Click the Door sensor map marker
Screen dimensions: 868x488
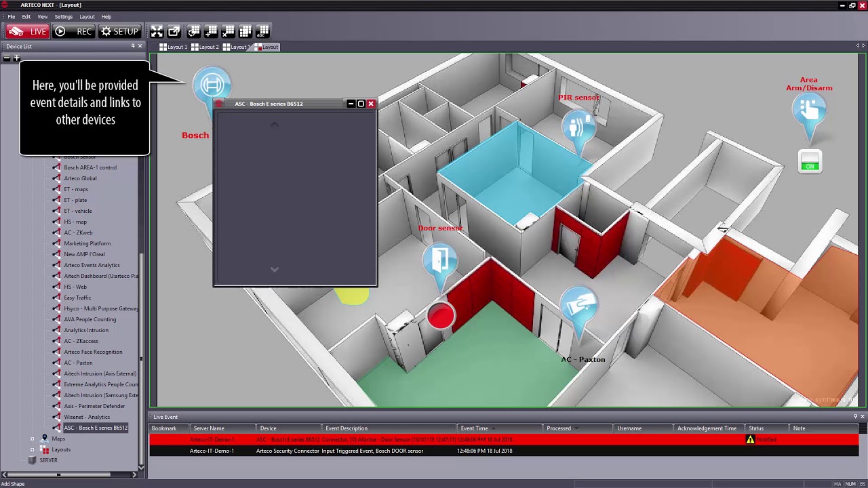pyautogui.click(x=440, y=263)
